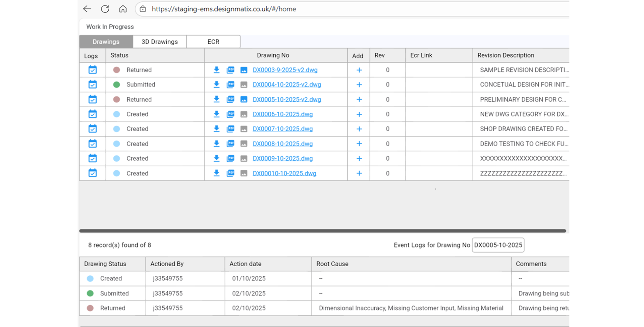The image size is (644, 327).
Task: Open PDF icon for DX0005-10-2025-v2.dwg
Action: tap(230, 99)
